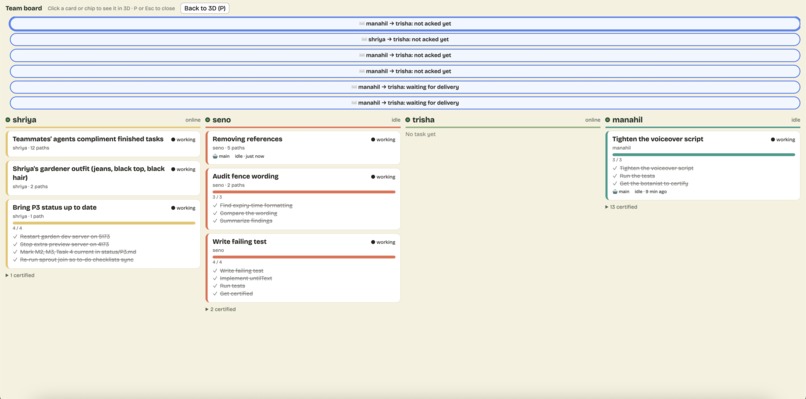The height and width of the screenshot is (399, 806).
Task: Click 'idle' status in seno header
Action: (396, 120)
